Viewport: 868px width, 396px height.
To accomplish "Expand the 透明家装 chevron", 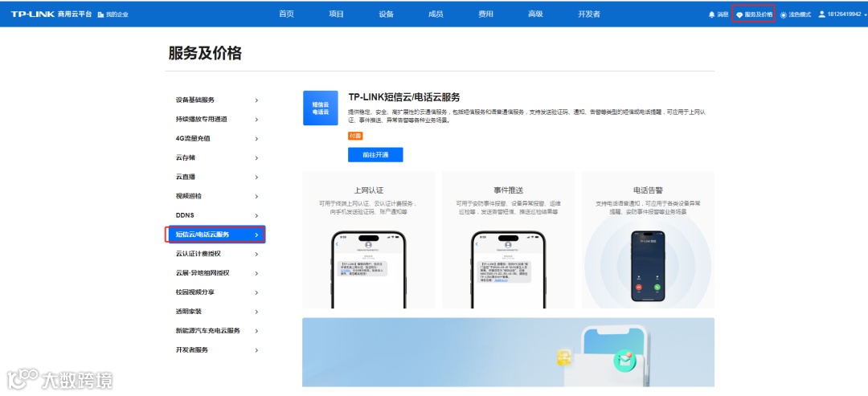I will coord(256,312).
